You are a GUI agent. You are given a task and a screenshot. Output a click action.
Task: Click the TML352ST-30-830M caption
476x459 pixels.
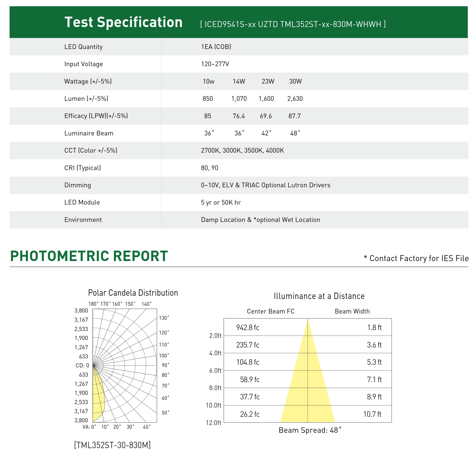click(112, 445)
